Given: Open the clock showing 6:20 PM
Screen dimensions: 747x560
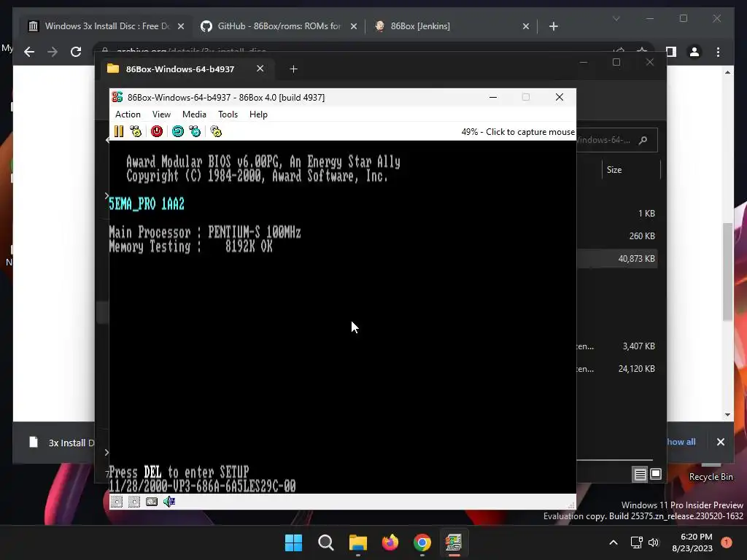Looking at the screenshot, I should [x=692, y=542].
